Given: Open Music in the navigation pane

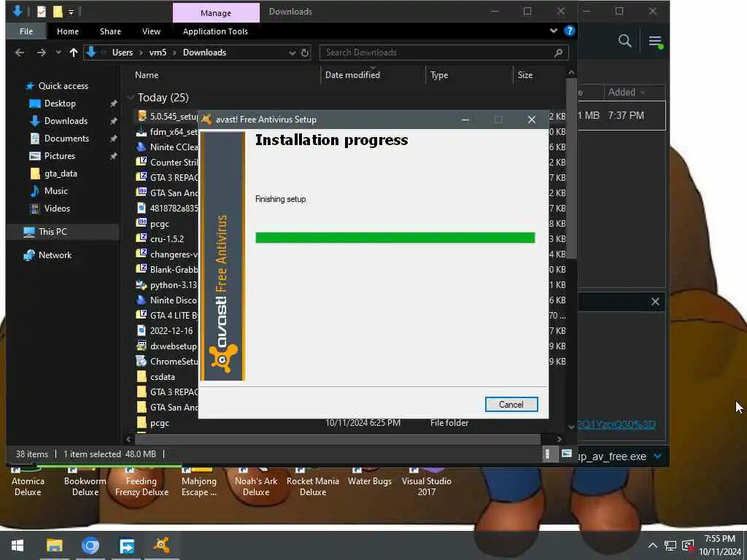Looking at the screenshot, I should [55, 191].
